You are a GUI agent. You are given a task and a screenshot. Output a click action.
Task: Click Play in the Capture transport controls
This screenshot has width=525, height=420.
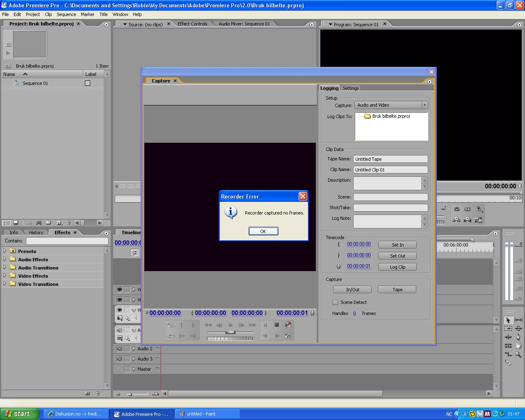pos(231,325)
